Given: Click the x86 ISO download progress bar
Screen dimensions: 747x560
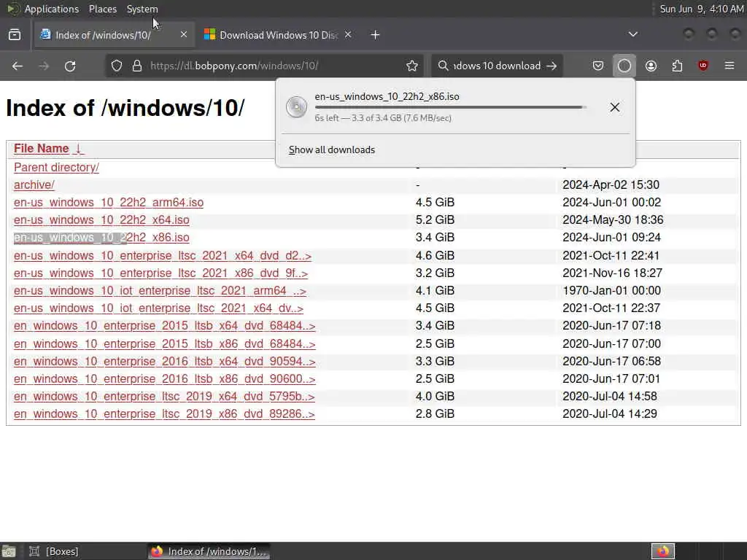Looking at the screenshot, I should pyautogui.click(x=451, y=108).
